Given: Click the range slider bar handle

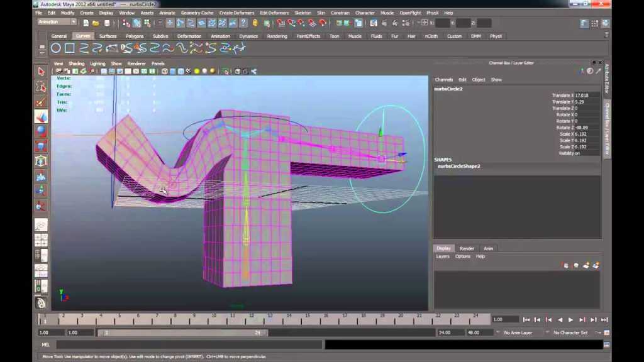Looking at the screenshot, I should click(x=183, y=333).
